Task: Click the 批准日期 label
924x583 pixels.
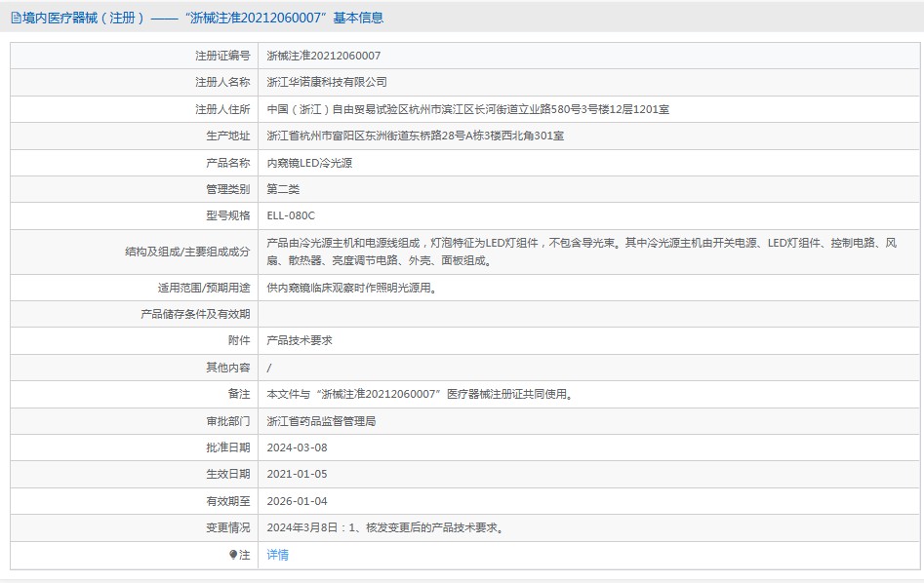Action: tap(228, 448)
